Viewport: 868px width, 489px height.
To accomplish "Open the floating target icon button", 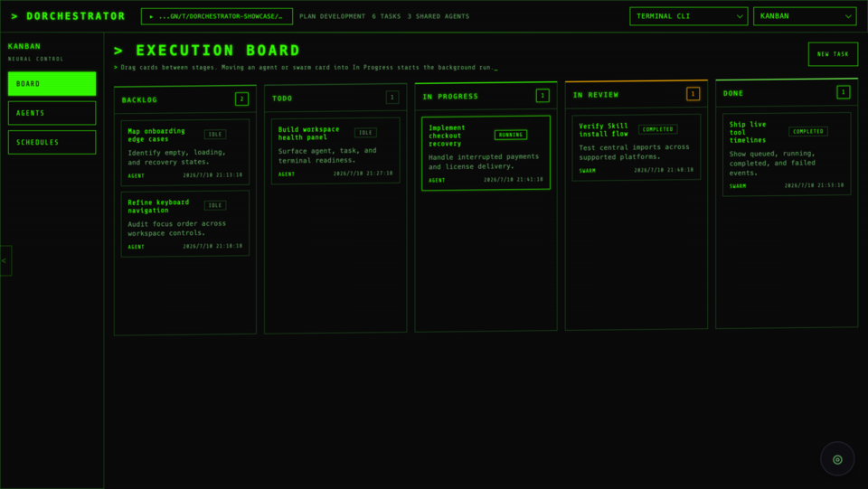I will [837, 458].
